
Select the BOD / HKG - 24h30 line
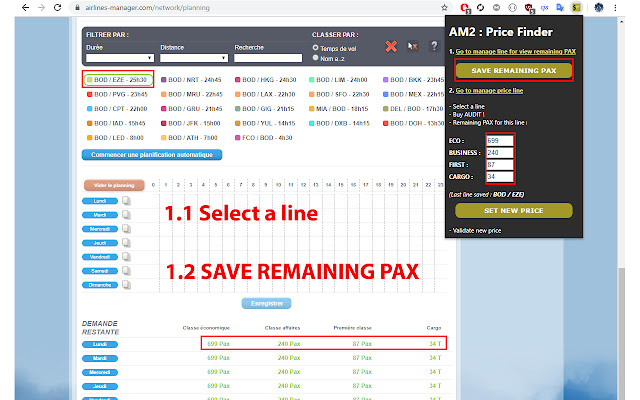265,80
